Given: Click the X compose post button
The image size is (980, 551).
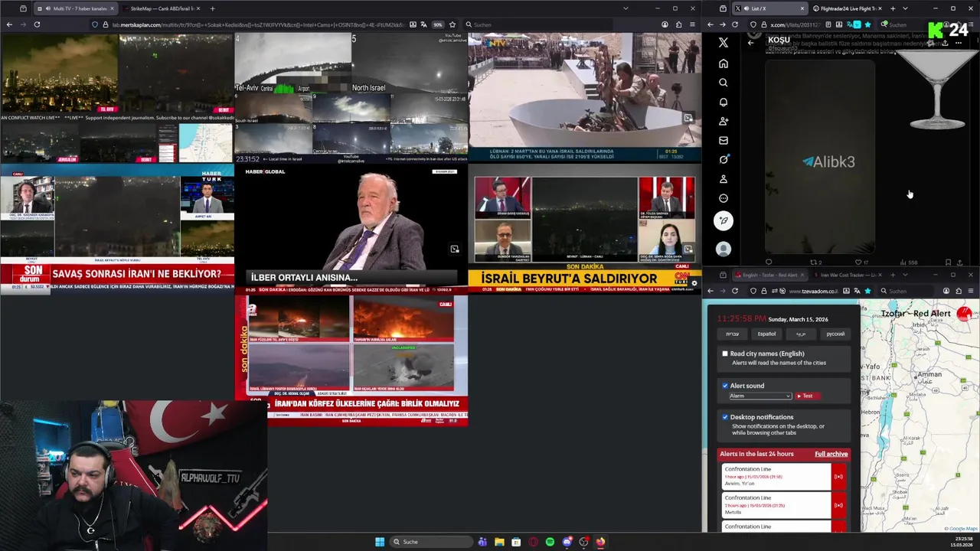Looking at the screenshot, I should [724, 221].
